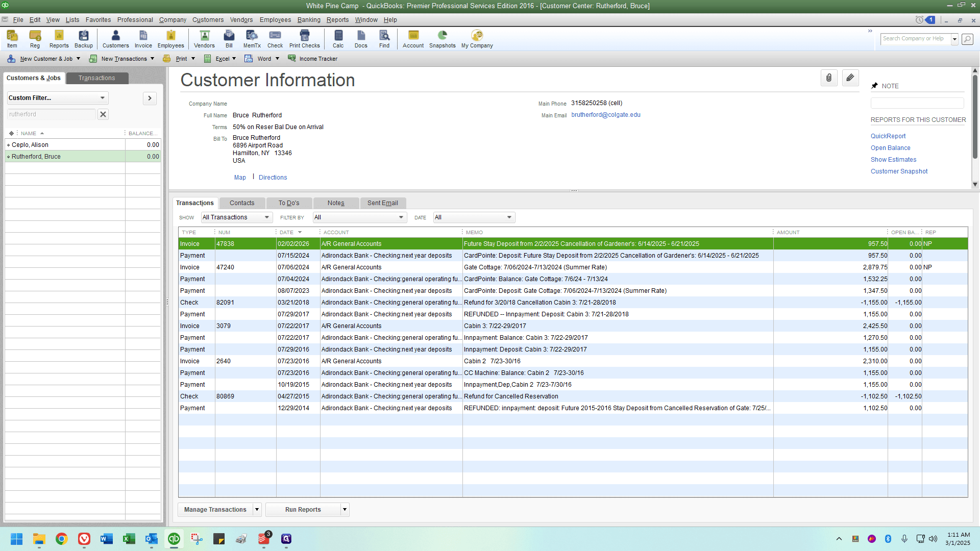The image size is (980, 551).
Task: Open the Customers center icon
Action: (x=116, y=39)
